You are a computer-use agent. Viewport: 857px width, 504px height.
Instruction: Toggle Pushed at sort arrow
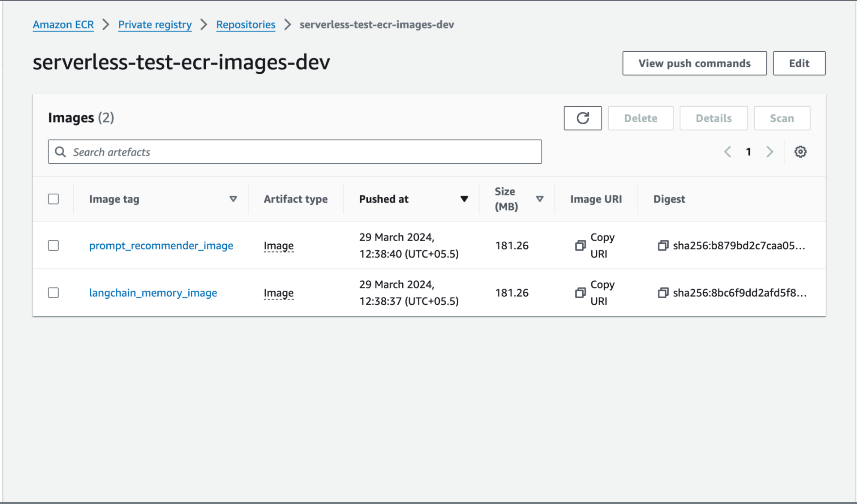pos(464,199)
